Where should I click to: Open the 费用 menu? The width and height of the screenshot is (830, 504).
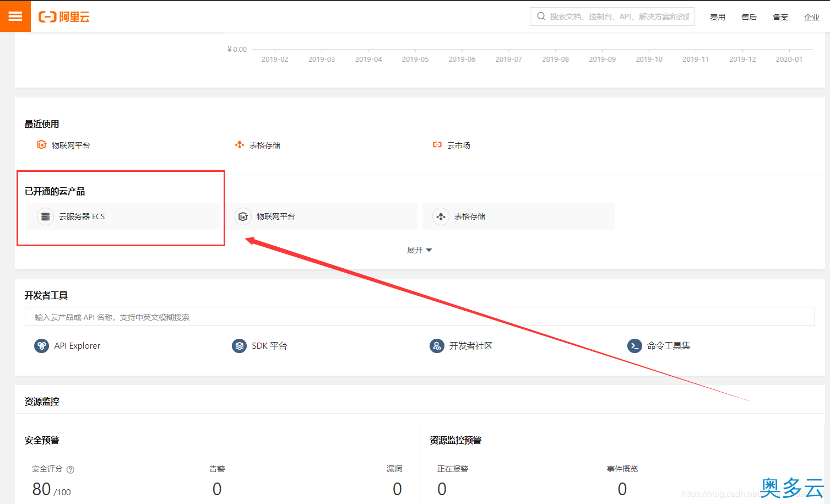pos(717,17)
